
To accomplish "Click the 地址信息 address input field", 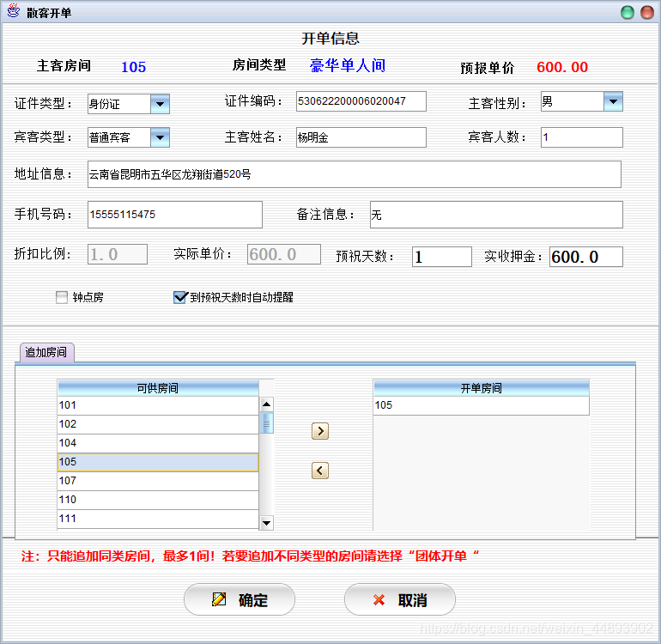I will (354, 174).
